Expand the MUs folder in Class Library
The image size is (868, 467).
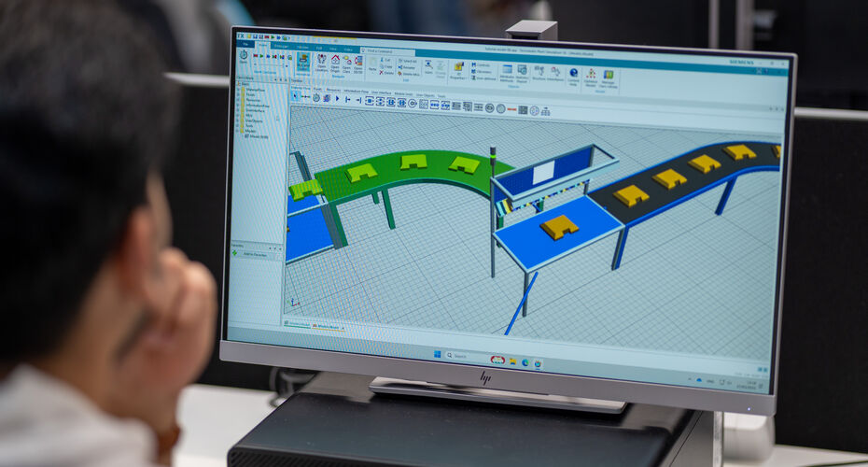point(238,116)
